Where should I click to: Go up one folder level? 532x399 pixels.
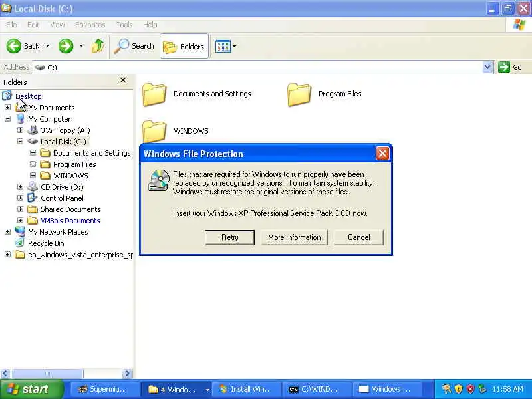(x=98, y=46)
